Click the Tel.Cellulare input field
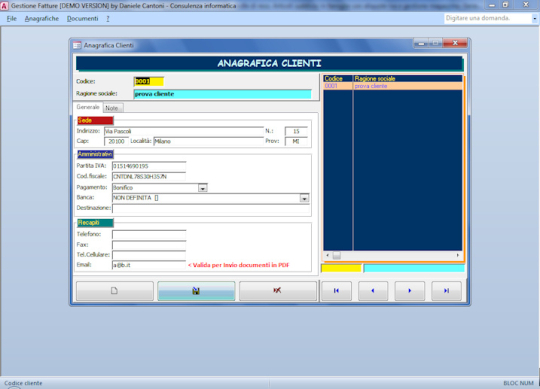Image resolution: width=540 pixels, height=389 pixels. (149, 255)
